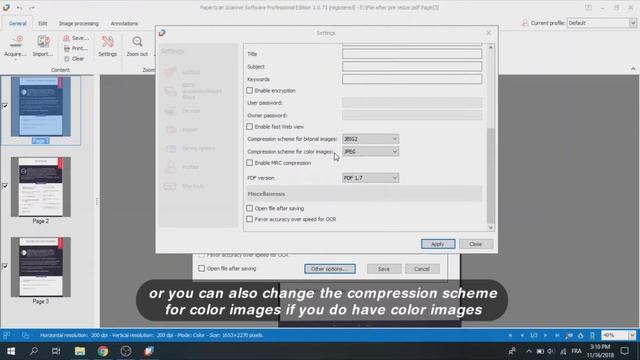Image resolution: width=640 pixels, height=360 pixels.
Task: Open color images compression dropdown
Action: pos(371,152)
